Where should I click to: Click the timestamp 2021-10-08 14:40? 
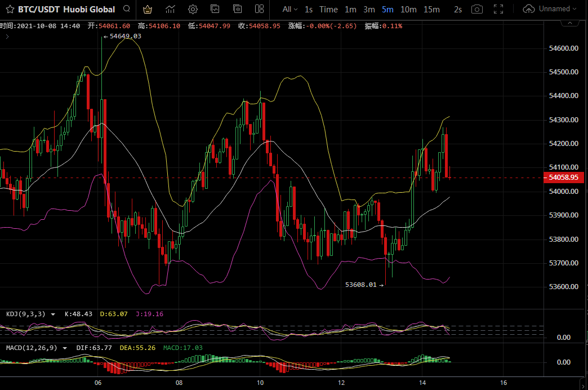(x=48, y=26)
